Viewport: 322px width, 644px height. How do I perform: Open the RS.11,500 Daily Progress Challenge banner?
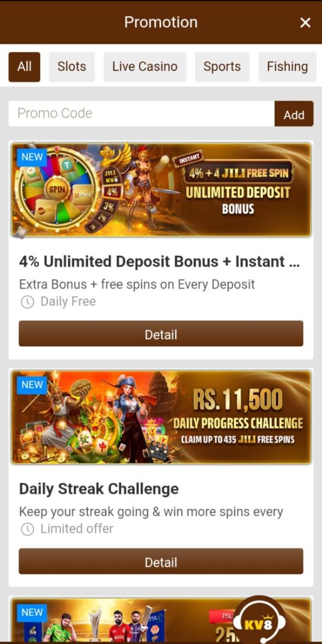[x=161, y=418]
